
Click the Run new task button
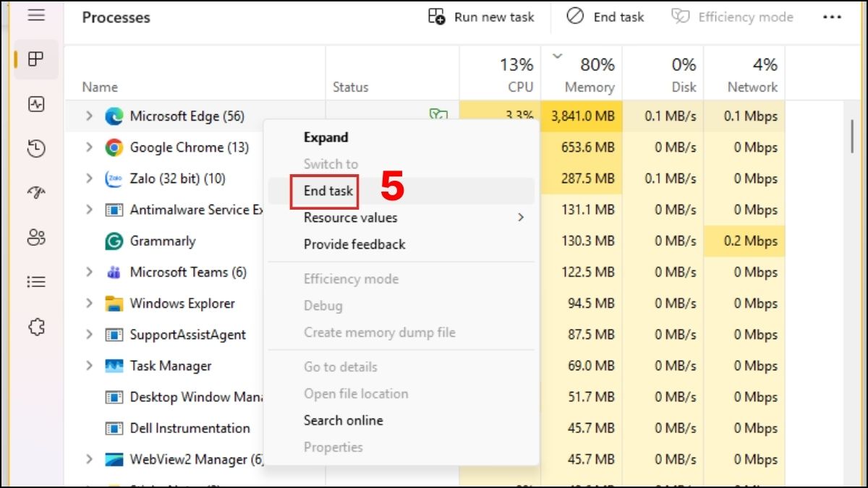pos(482,17)
